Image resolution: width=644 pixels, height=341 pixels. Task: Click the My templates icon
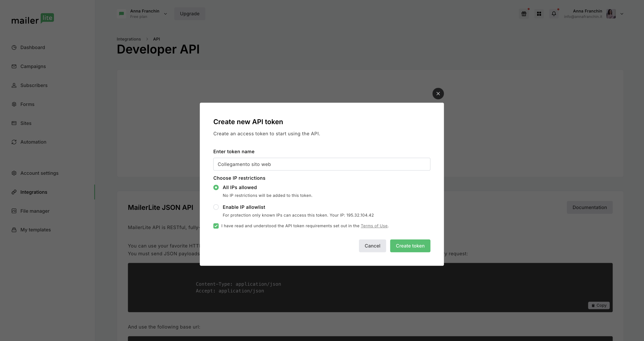tap(14, 230)
